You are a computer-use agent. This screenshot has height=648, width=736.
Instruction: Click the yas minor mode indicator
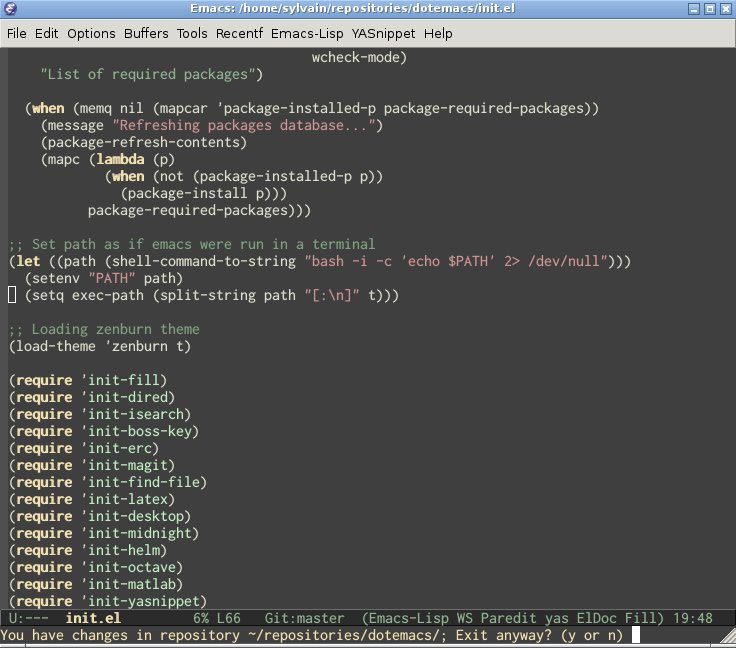pyautogui.click(x=556, y=618)
